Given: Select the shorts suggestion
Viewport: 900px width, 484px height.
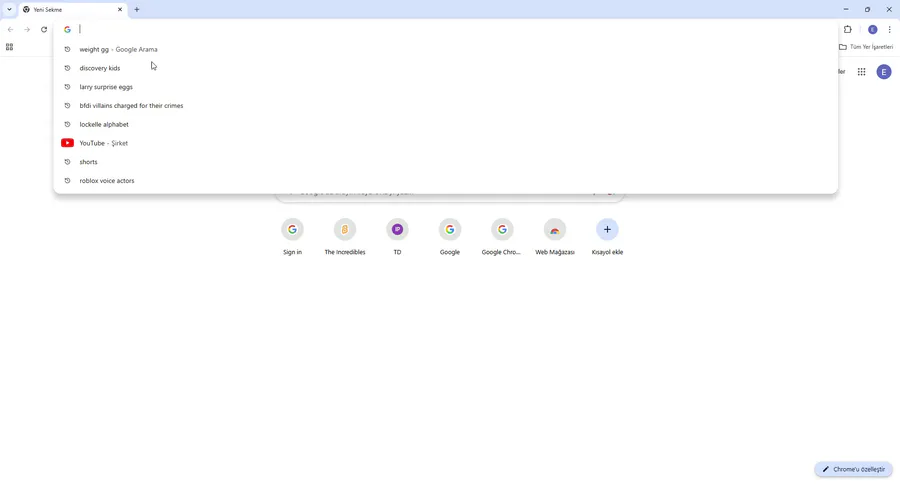Looking at the screenshot, I should 445,162.
